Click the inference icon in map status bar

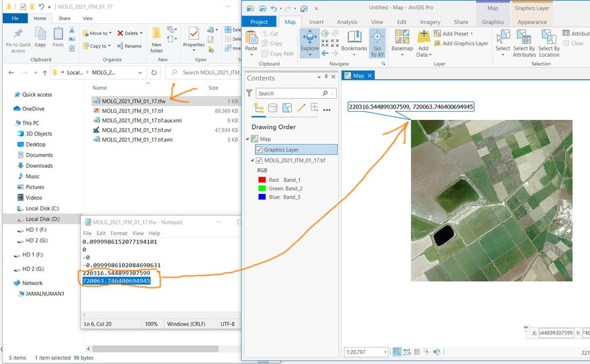(427, 352)
